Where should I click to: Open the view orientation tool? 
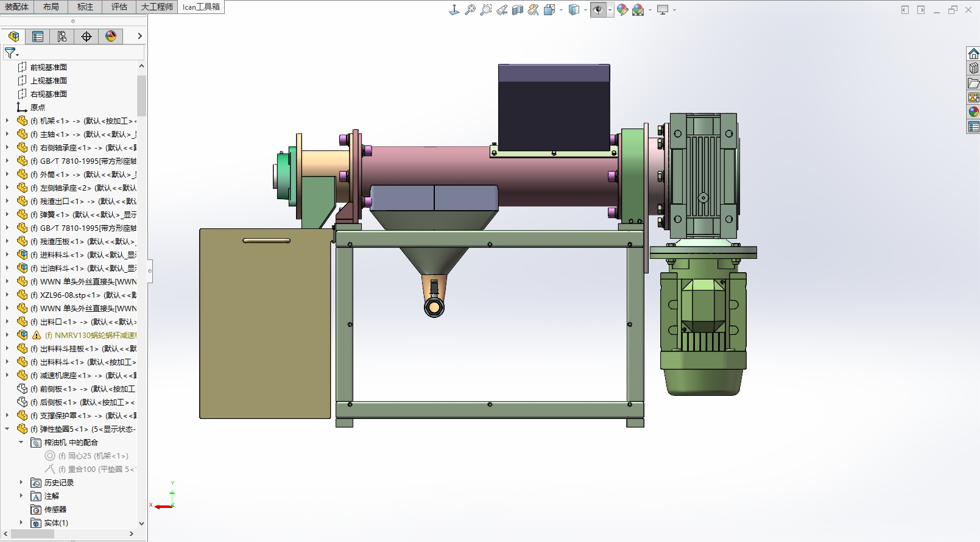[x=454, y=10]
